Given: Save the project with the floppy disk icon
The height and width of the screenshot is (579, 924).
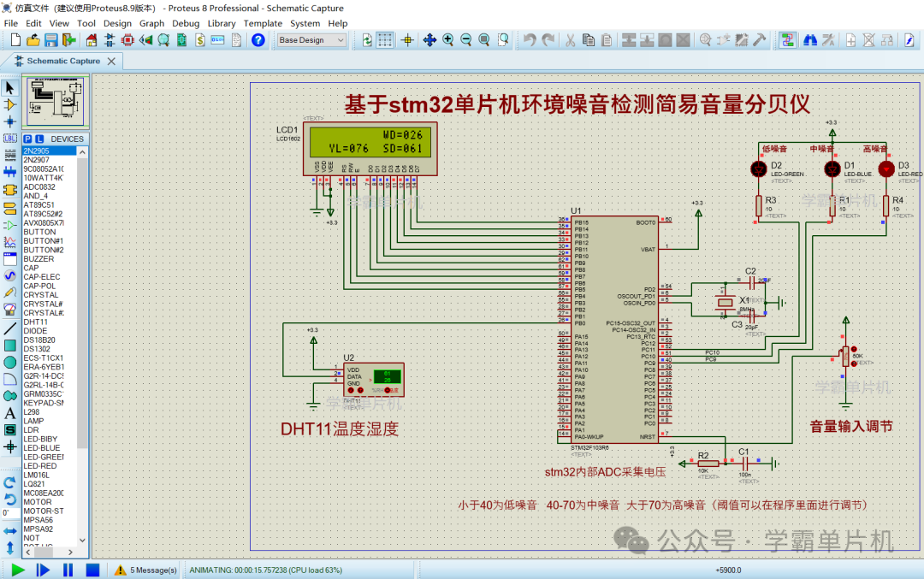Looking at the screenshot, I should pyautogui.click(x=51, y=40).
